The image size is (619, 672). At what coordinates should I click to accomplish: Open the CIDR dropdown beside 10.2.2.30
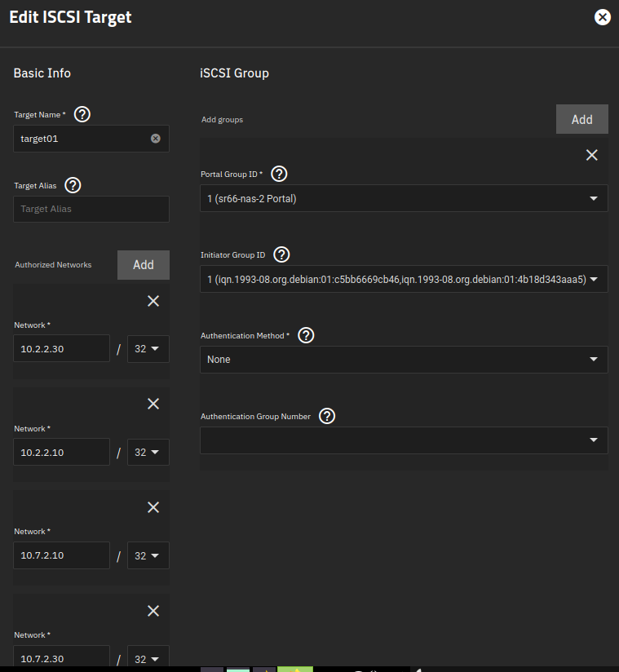pyautogui.click(x=148, y=348)
